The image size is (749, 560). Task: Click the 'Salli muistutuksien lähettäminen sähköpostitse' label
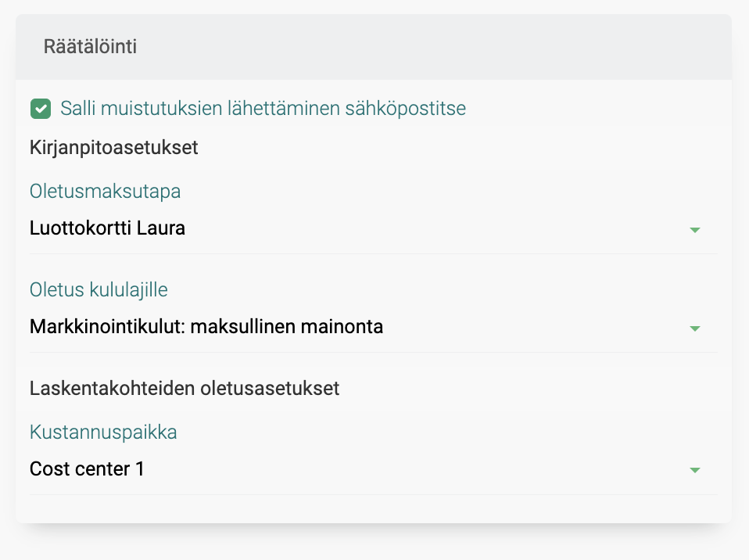pos(263,109)
